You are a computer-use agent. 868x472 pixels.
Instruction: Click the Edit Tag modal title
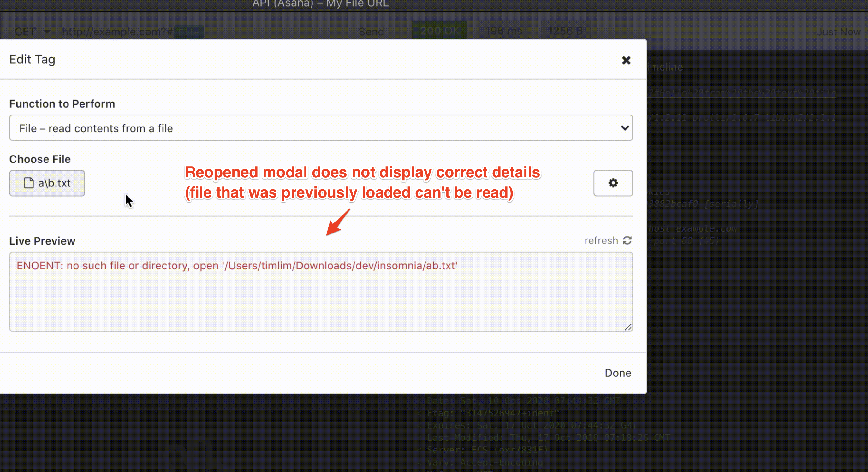pyautogui.click(x=32, y=59)
